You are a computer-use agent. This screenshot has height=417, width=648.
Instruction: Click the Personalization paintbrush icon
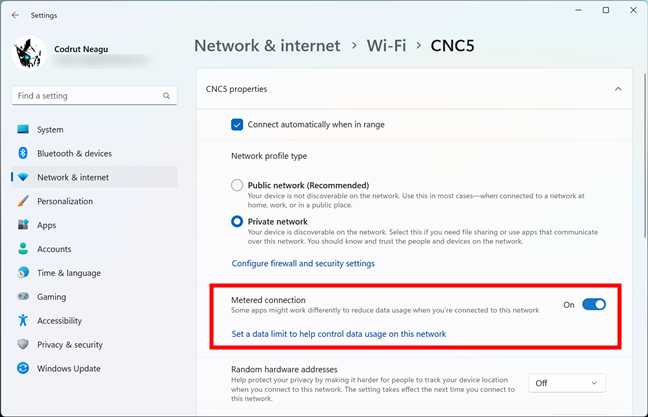click(23, 201)
